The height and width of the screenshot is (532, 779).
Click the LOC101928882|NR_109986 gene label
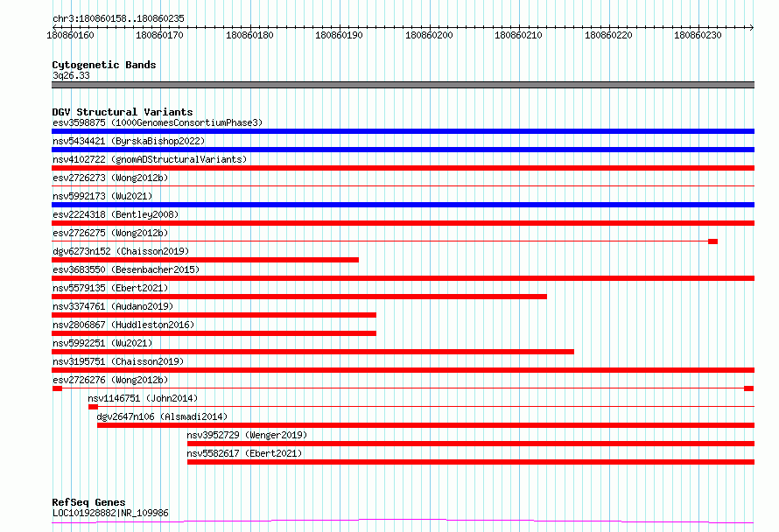[x=110, y=513]
